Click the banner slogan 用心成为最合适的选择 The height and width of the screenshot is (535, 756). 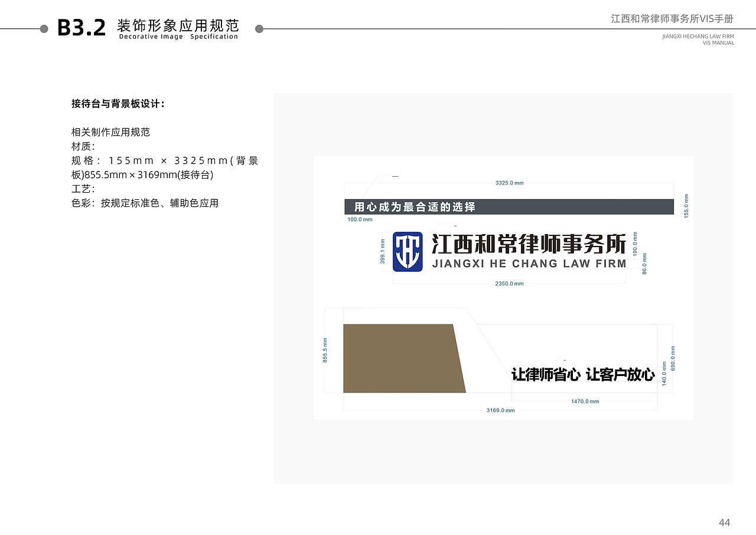click(x=415, y=207)
